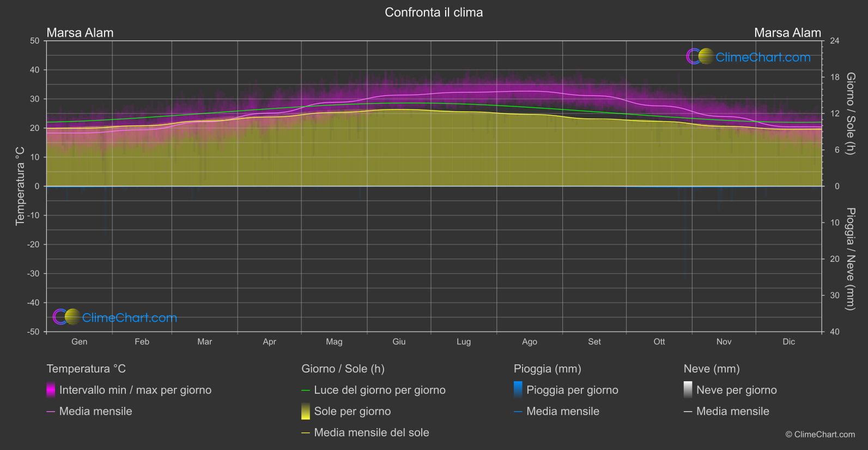
Task: Click the ClimeChart.com logo icon at top right
Action: tap(700, 57)
